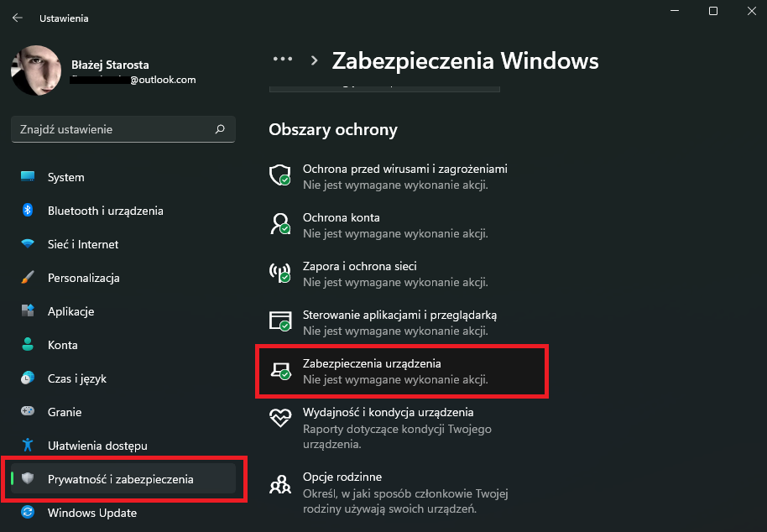
Task: Click the Zabezpieczenia urządzenia laptop icon
Action: [281, 371]
